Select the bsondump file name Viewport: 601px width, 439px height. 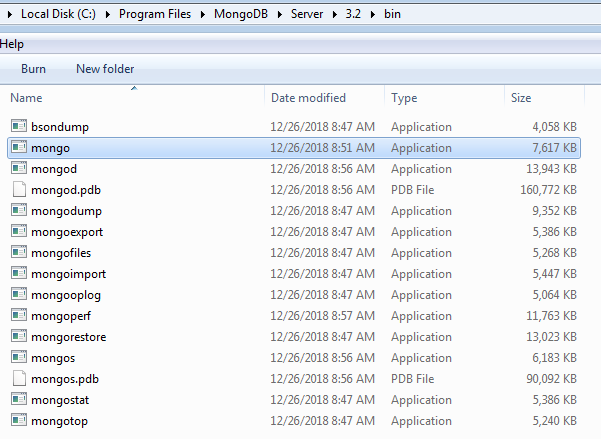click(x=60, y=127)
